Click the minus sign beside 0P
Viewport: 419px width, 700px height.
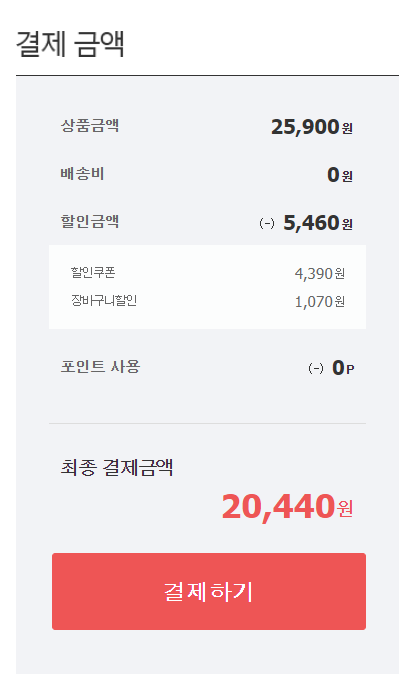point(315,368)
